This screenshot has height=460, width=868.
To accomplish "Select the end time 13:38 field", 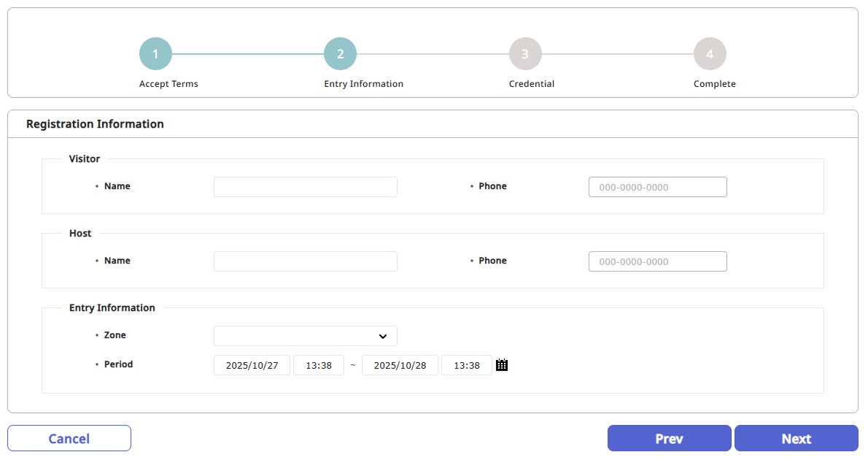I will (467, 365).
